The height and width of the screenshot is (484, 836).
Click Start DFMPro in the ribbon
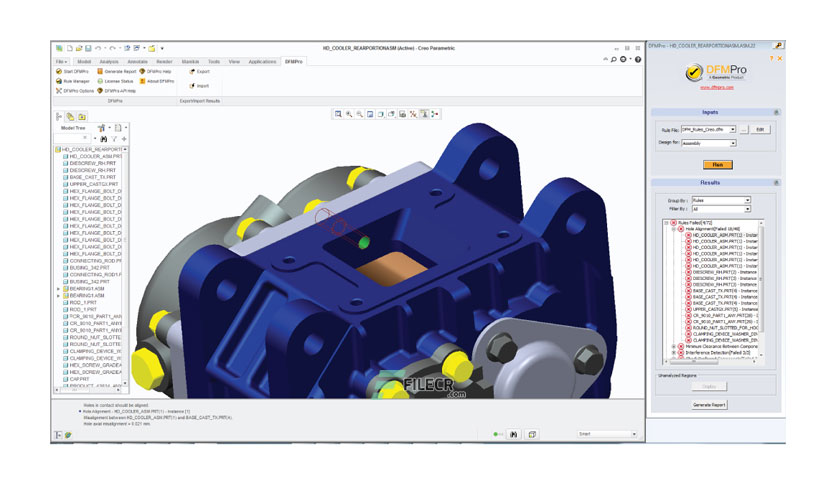pos(73,71)
